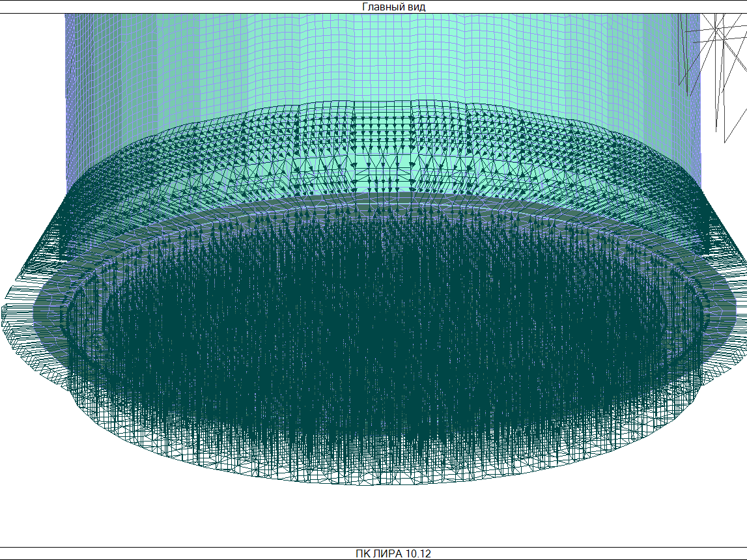Viewport: 747px width, 560px height.
Task: Click the "ПК ЛИРА 10.12" footer text
Action: coord(393,553)
